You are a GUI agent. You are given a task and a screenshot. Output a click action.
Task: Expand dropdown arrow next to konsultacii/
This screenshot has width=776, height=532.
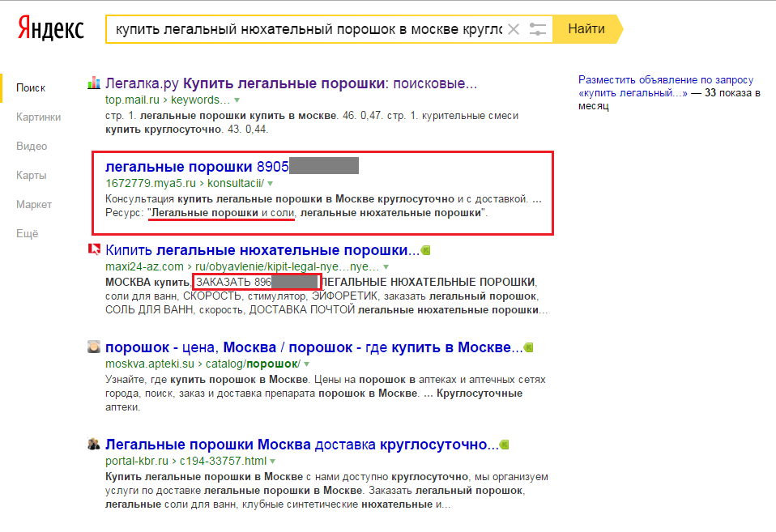tap(271, 184)
